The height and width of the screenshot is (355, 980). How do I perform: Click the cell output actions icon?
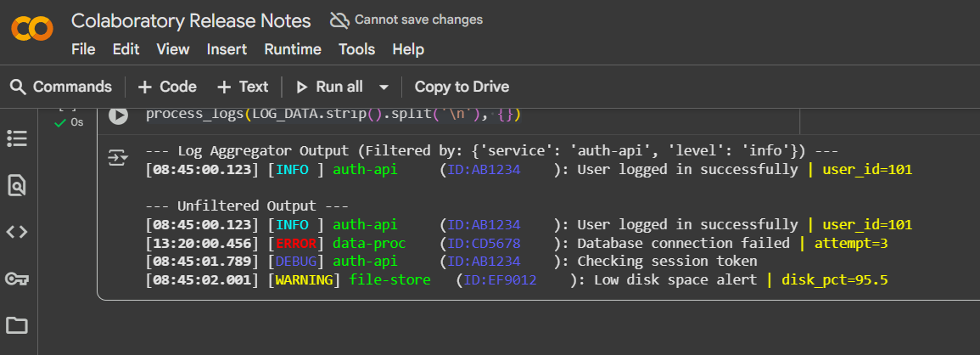tap(117, 158)
